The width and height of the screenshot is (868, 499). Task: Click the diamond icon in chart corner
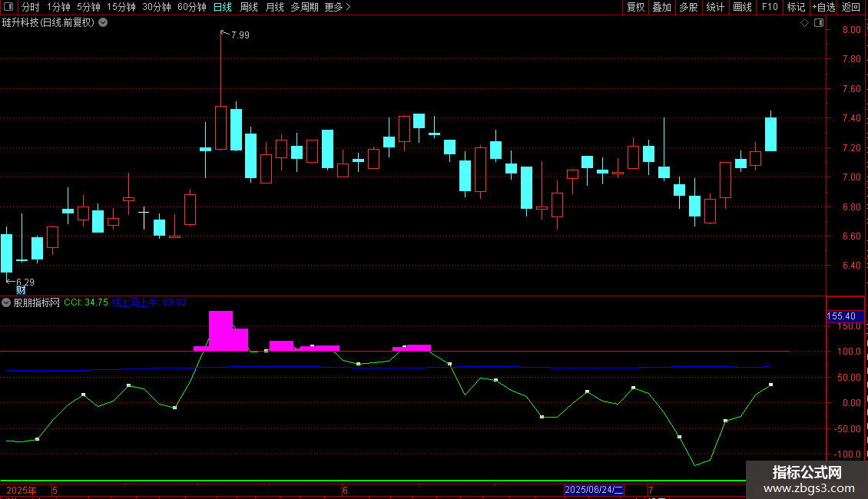(805, 23)
